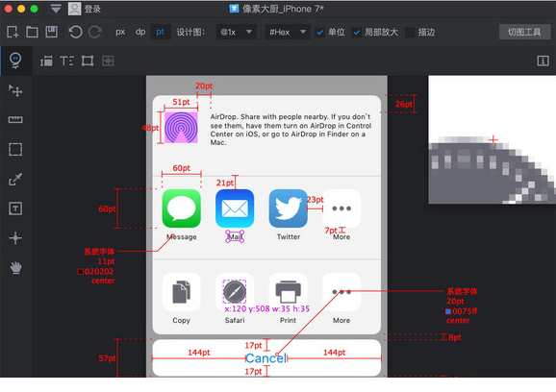
Task: Click the text annotation option icon
Action: point(66,61)
